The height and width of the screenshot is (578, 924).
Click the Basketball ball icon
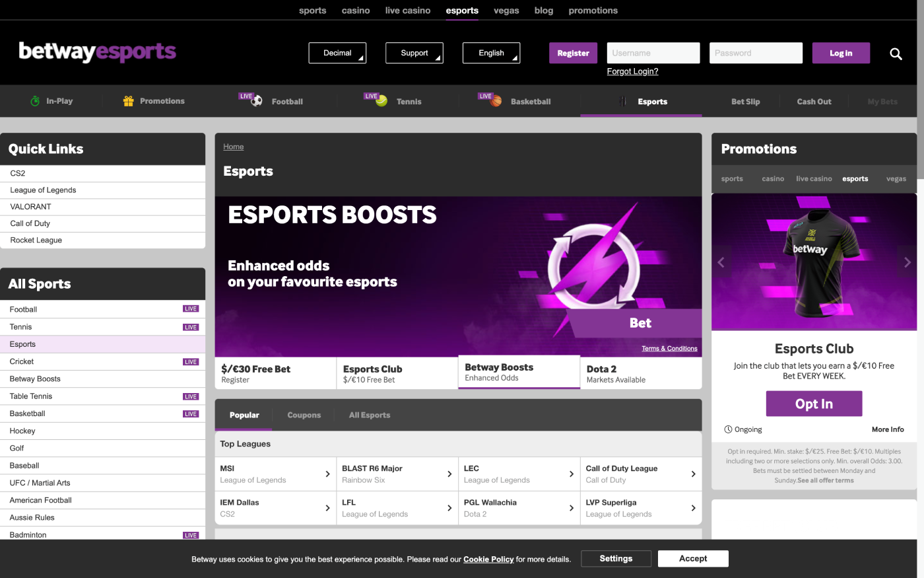(496, 101)
